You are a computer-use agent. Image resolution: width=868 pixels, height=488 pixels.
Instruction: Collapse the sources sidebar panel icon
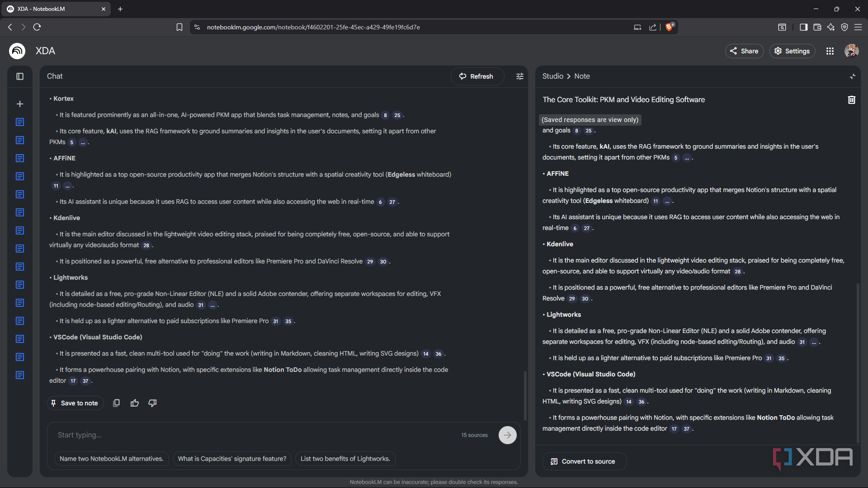pos(20,76)
